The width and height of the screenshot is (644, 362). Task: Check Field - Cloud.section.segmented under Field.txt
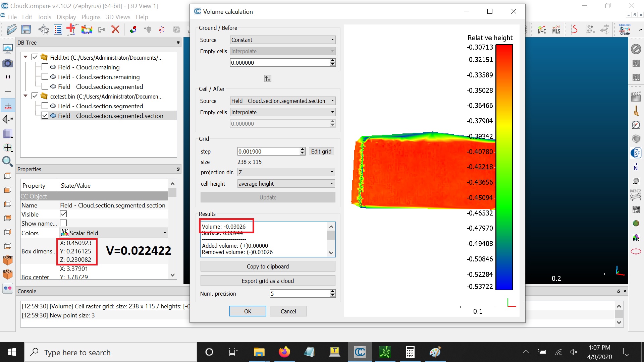click(x=45, y=86)
